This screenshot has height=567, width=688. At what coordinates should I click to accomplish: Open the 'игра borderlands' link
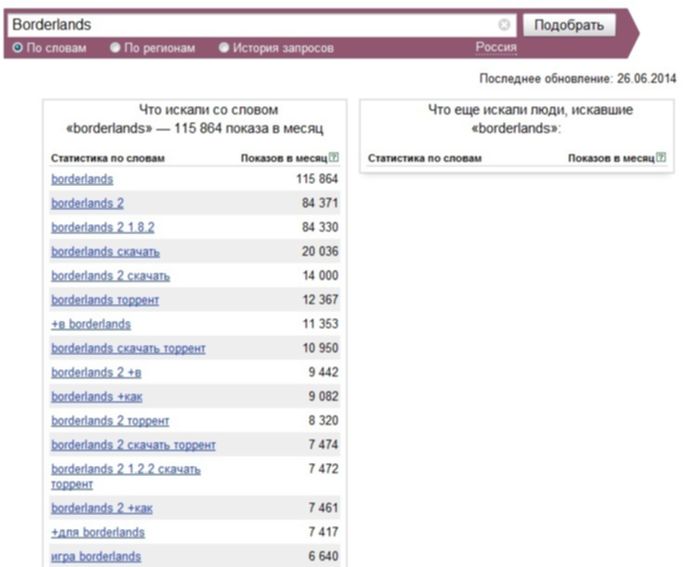point(96,556)
